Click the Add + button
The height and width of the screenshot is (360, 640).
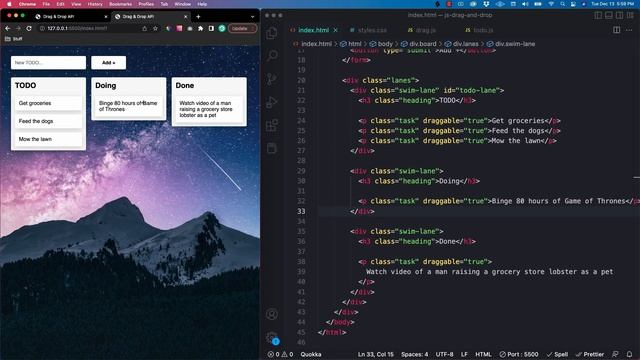(109, 63)
